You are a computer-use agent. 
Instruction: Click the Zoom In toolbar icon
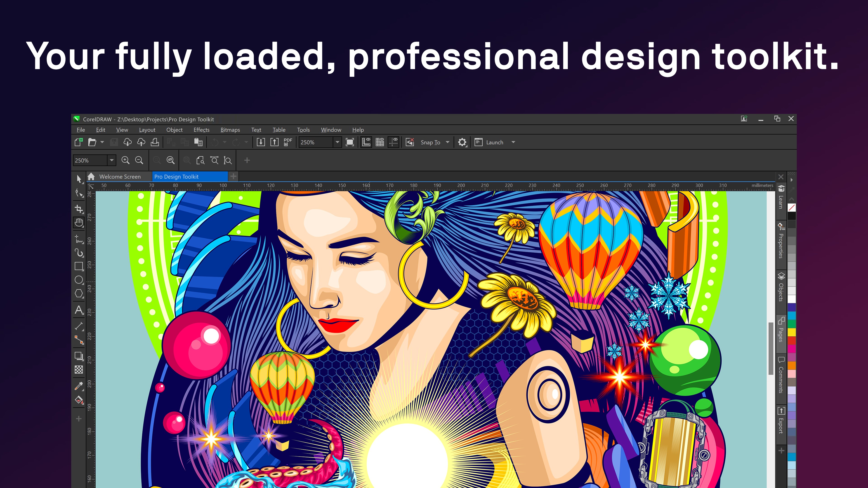(126, 160)
